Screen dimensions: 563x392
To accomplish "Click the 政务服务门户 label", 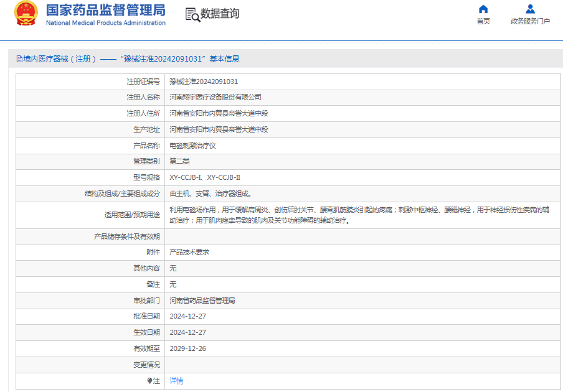I will [530, 21].
